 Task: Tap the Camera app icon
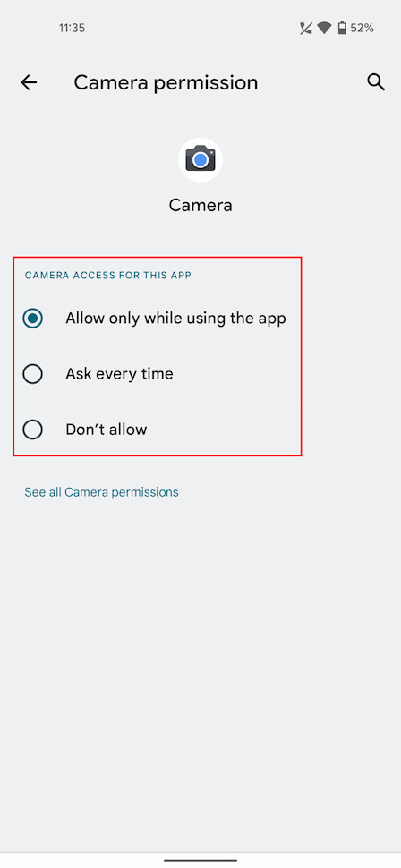(x=200, y=159)
